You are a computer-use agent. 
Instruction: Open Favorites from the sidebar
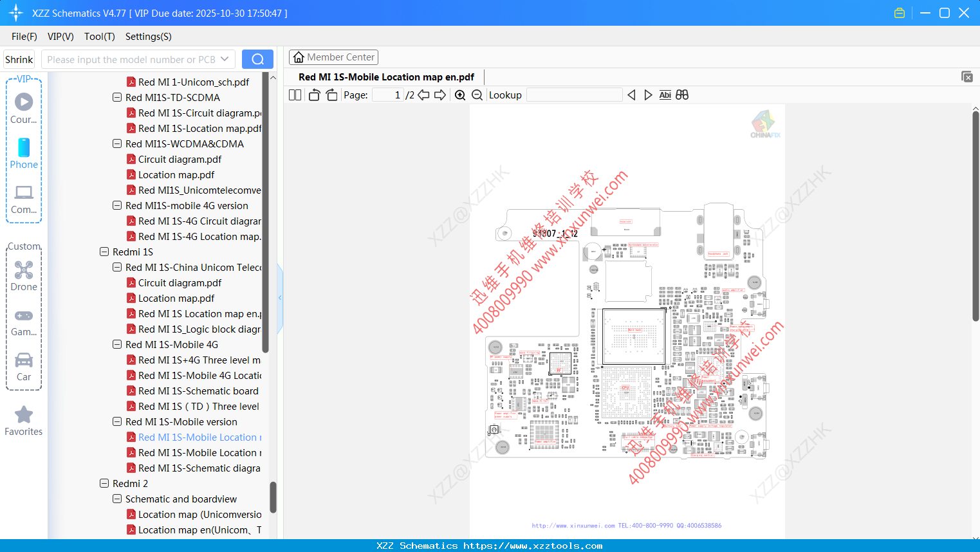[24, 420]
